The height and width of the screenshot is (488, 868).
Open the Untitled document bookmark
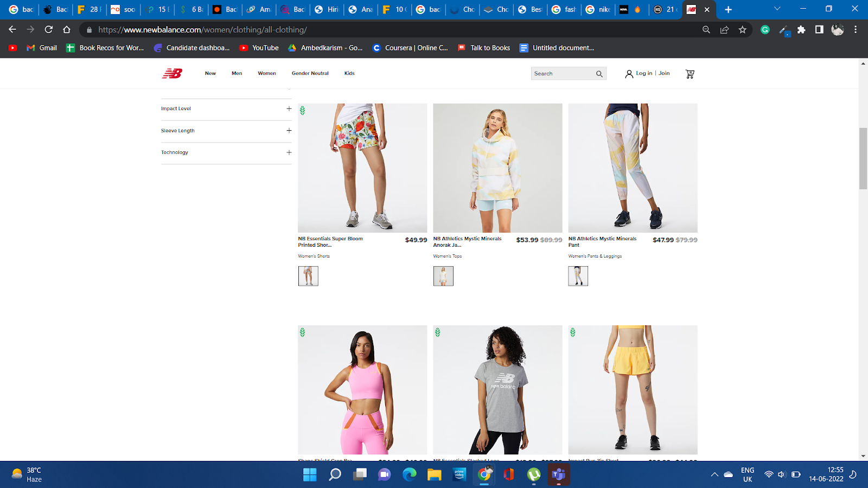point(557,48)
